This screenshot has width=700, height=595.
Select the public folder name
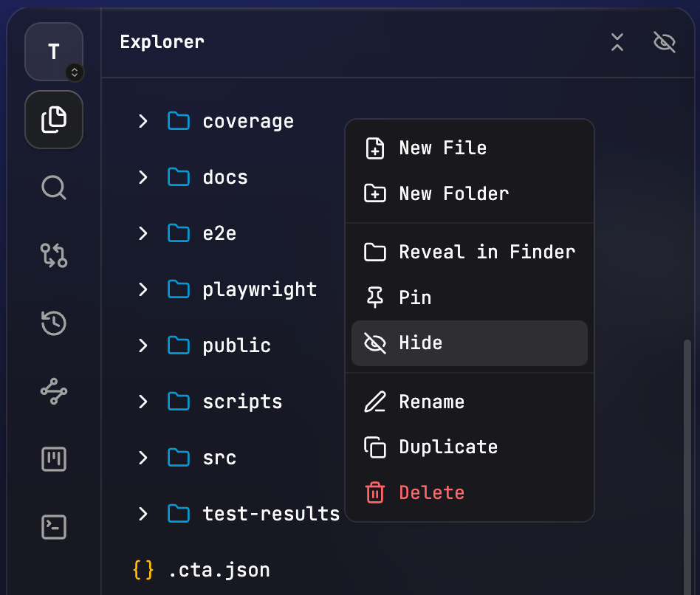[236, 346]
